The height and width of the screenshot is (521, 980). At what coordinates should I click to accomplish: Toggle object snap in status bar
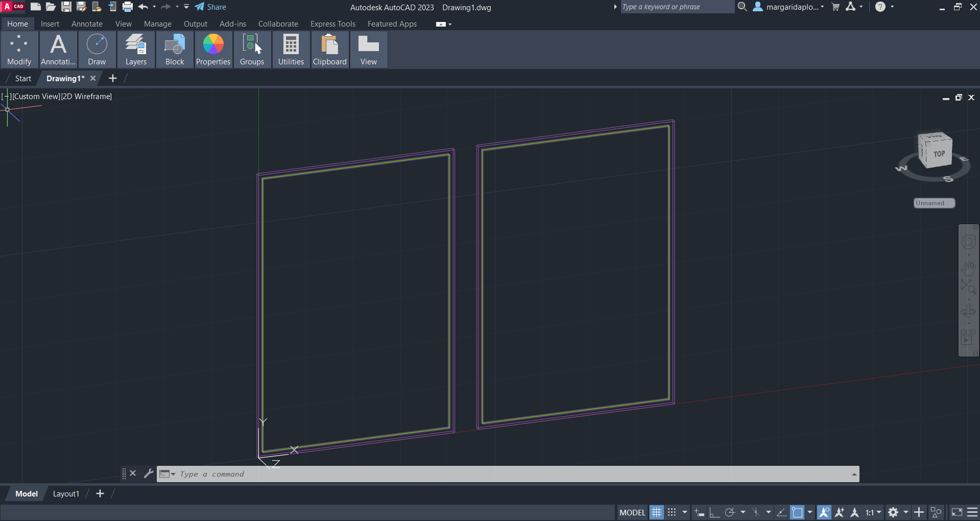coord(797,512)
